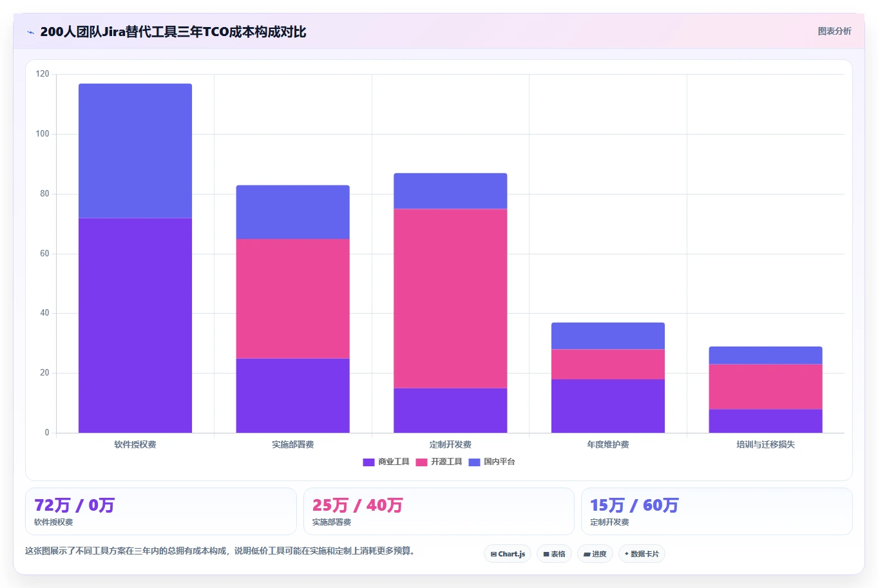Toggle the 商业工具 legend item
This screenshot has width=878, height=588.
coord(386,462)
